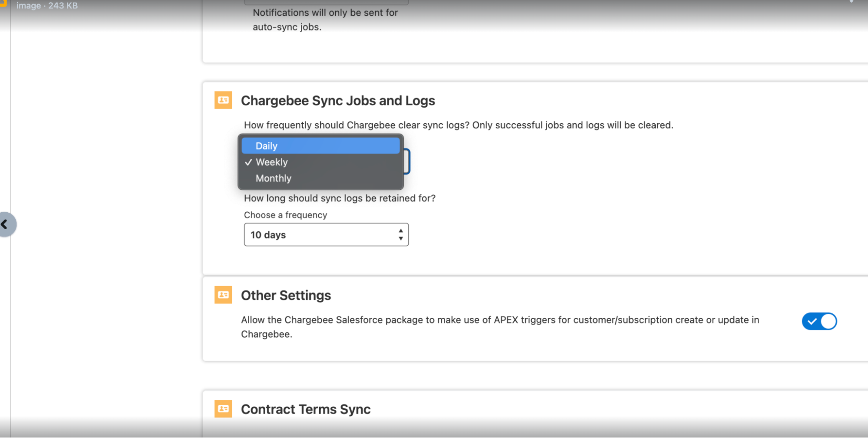Click the sync frequency select box edge

[x=407, y=161]
